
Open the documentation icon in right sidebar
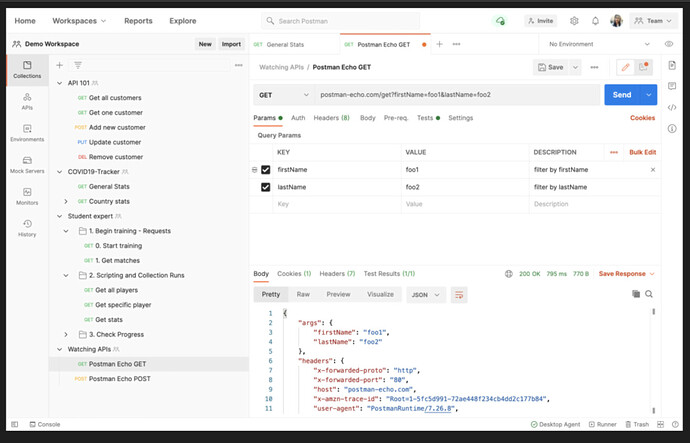tap(672, 66)
